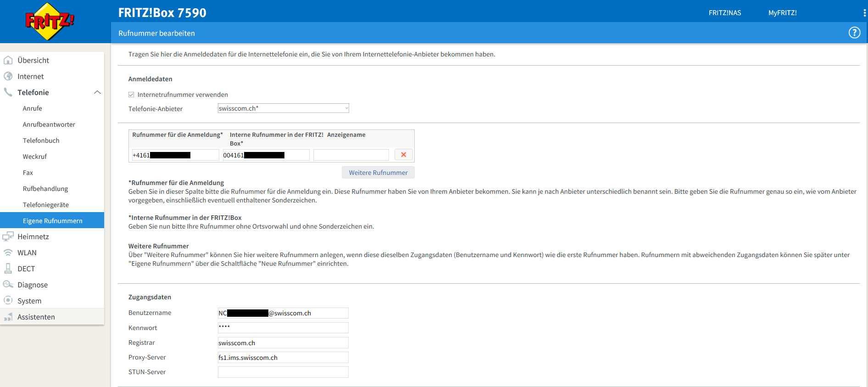Viewport: 868px width, 387px height.
Task: Click the WLAN wifi icon
Action: [8, 252]
